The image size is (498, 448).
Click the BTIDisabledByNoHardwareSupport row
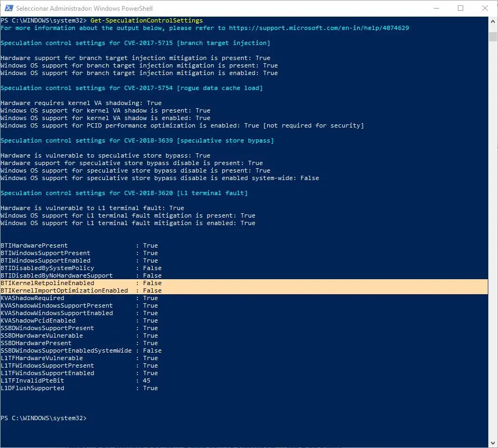coord(81,275)
